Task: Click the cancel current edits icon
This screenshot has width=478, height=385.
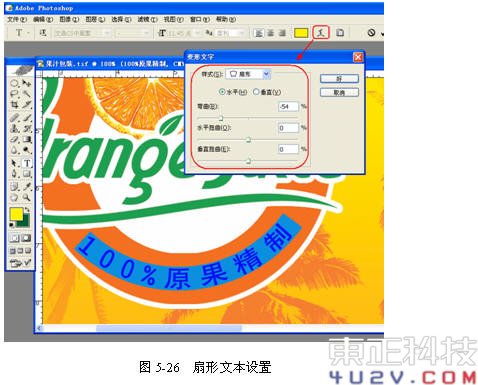Action: click(371, 33)
